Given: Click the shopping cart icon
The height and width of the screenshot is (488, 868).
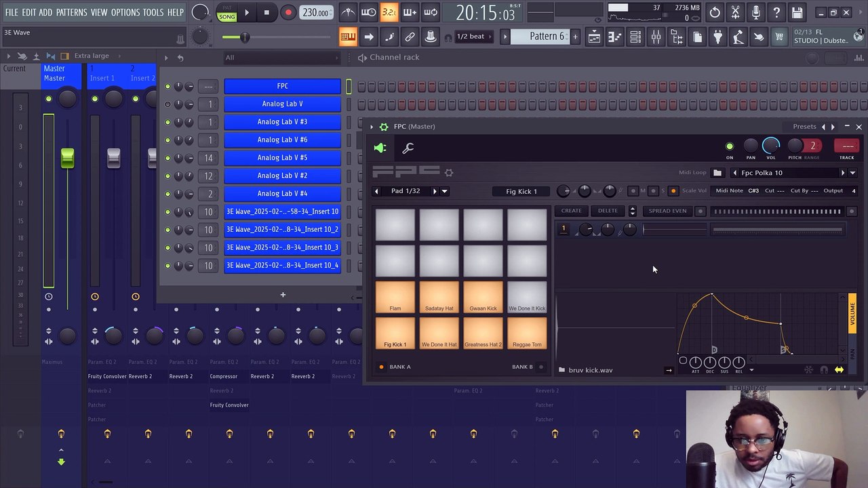Looking at the screenshot, I should [780, 37].
